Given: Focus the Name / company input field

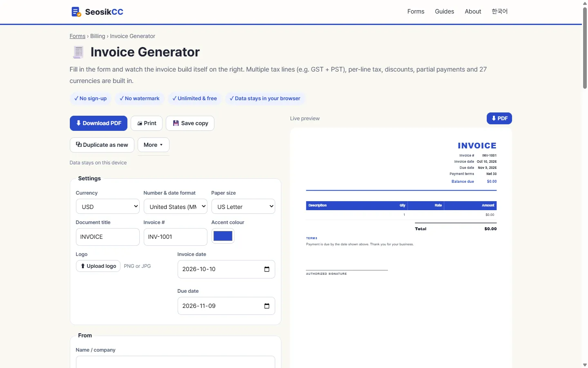Looking at the screenshot, I should (x=176, y=362).
